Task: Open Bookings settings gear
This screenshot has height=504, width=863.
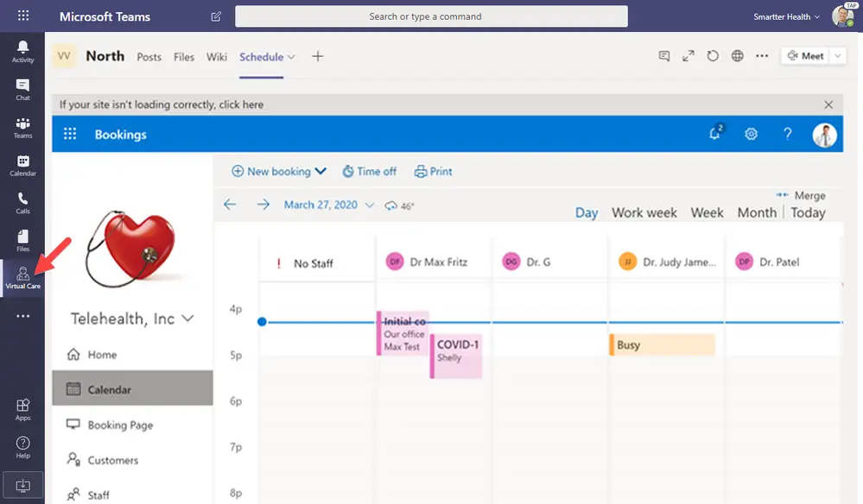Action: 752,134
